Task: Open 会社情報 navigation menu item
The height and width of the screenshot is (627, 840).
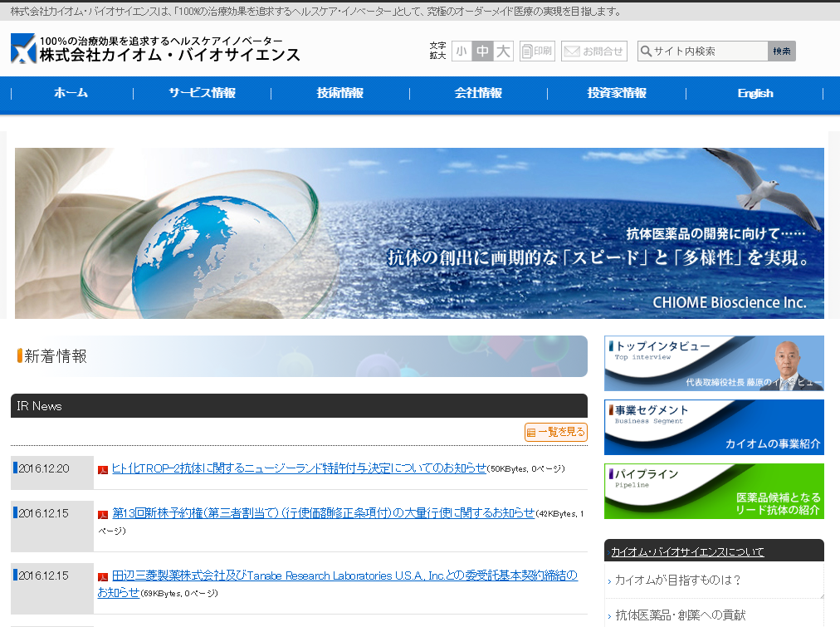Action: click(x=478, y=93)
